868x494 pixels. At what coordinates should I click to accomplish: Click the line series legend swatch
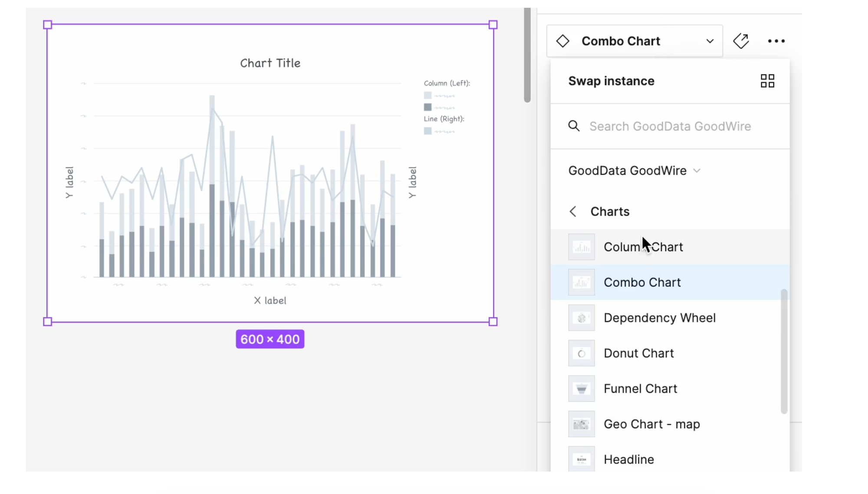427,131
